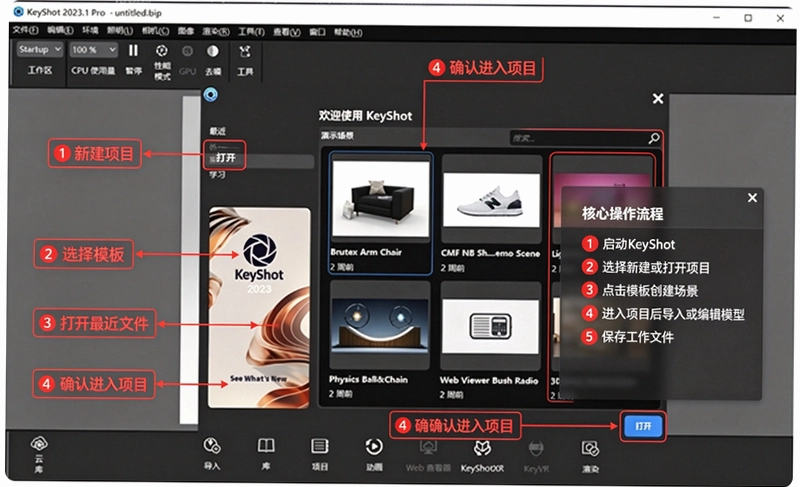Open the 窗口 menu

point(317,32)
